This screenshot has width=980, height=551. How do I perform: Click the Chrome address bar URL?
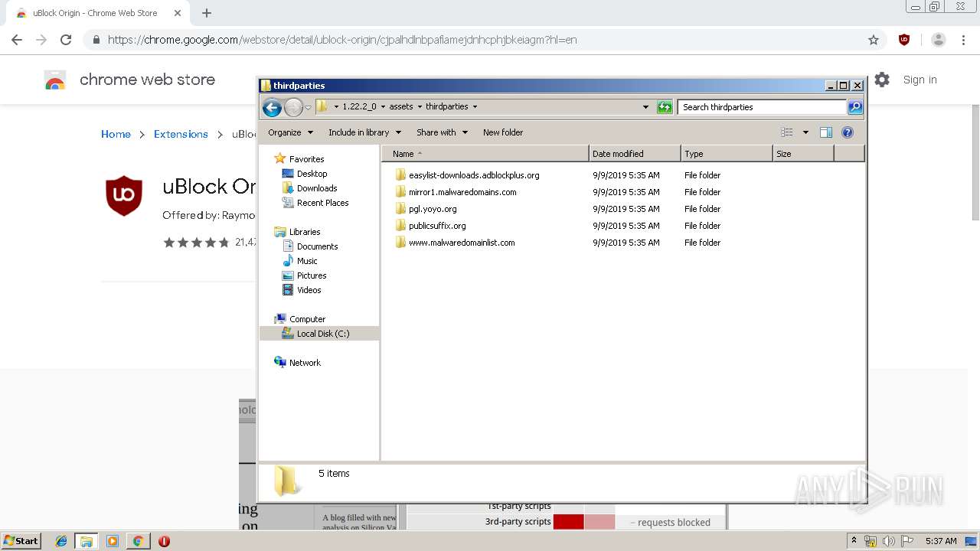[x=342, y=40]
